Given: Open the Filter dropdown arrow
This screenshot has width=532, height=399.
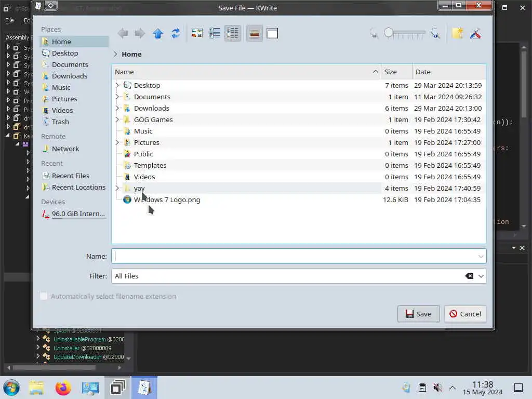Looking at the screenshot, I should click(x=481, y=276).
